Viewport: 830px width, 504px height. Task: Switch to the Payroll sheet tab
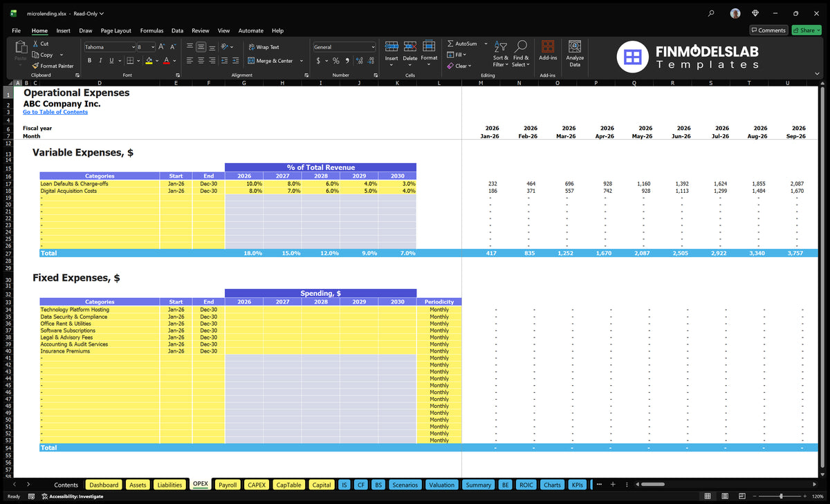[228, 485]
